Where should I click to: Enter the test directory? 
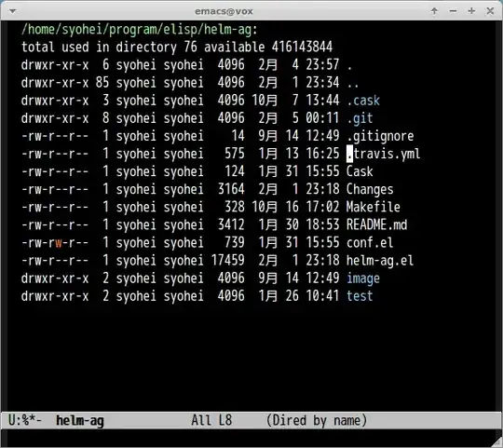360,296
